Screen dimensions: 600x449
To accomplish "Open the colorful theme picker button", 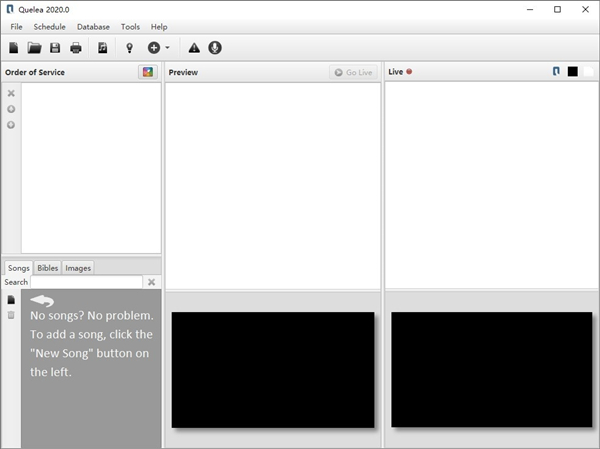I will click(148, 72).
